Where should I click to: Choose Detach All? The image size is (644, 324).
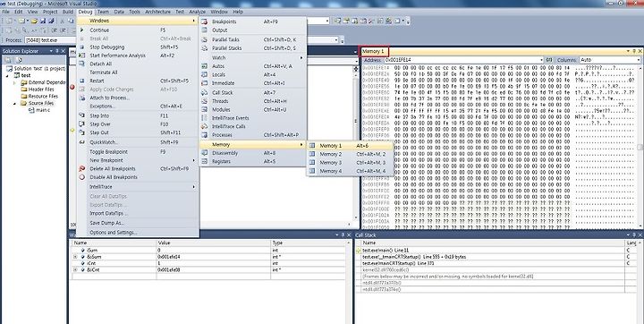[x=138, y=64]
